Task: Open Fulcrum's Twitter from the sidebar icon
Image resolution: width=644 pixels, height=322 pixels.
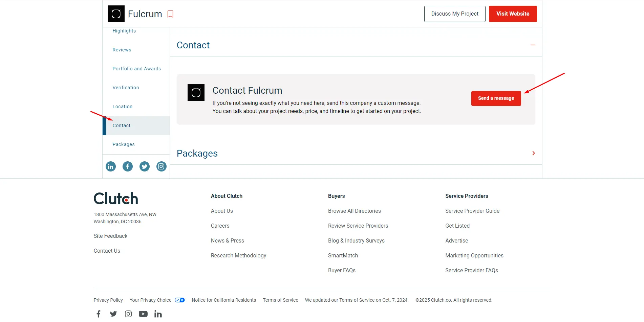Action: point(145,166)
